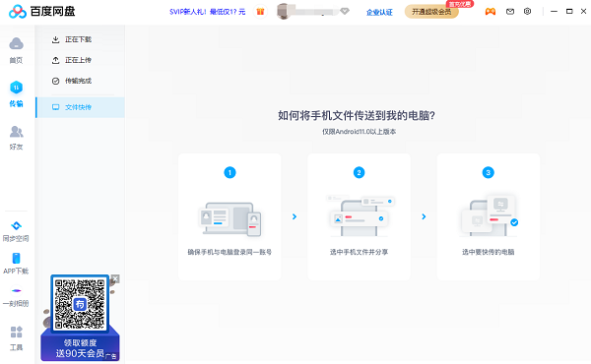This screenshot has width=591, height=364.
Task: Open the game controller icon
Action: (491, 12)
